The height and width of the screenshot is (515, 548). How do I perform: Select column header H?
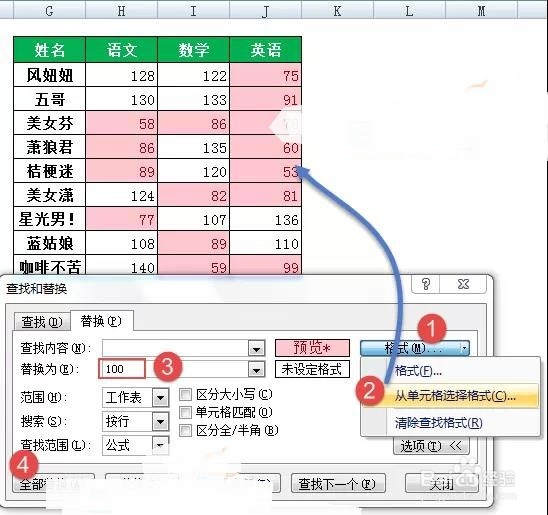(x=121, y=10)
